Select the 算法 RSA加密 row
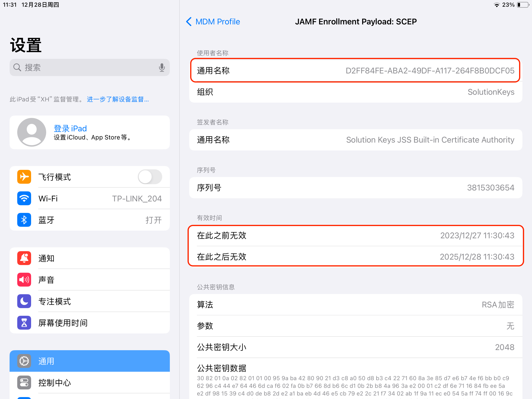Image resolution: width=532 pixels, height=399 pixels. click(x=355, y=305)
